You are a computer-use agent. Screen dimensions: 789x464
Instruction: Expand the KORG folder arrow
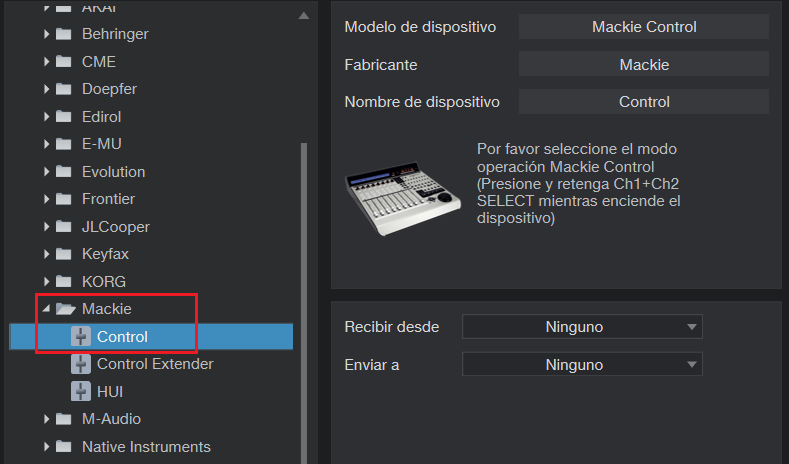[46, 281]
